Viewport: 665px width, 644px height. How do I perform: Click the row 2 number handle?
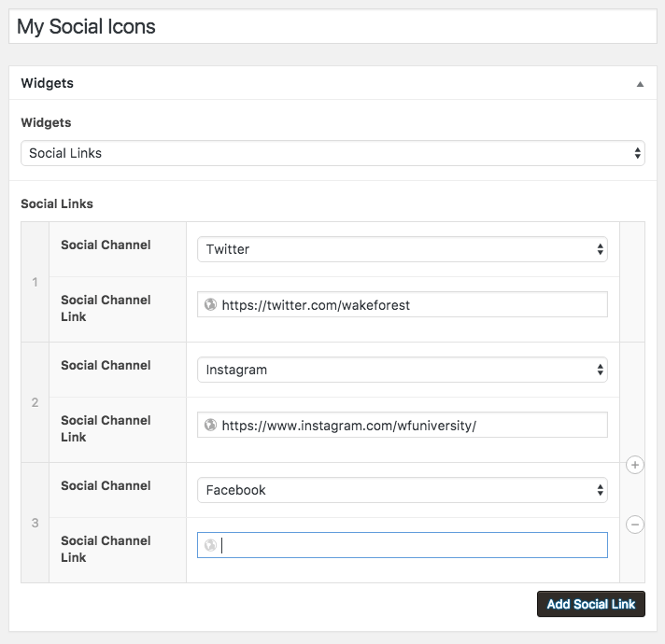[x=35, y=402]
